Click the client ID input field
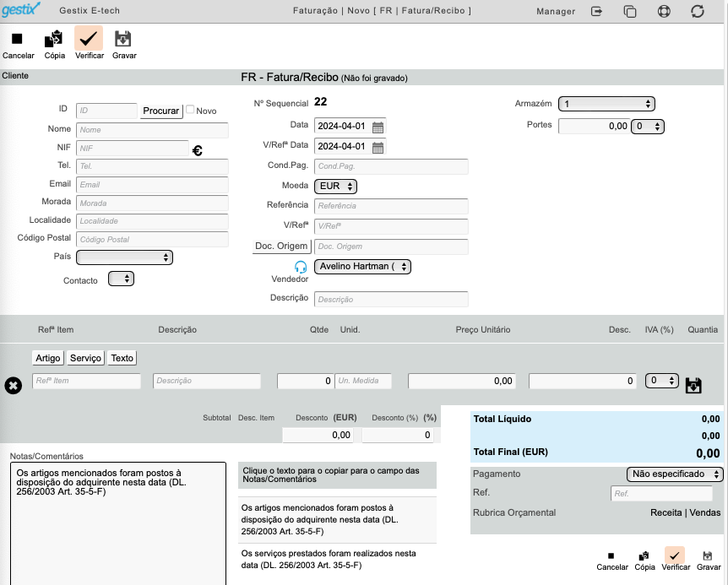 point(106,111)
